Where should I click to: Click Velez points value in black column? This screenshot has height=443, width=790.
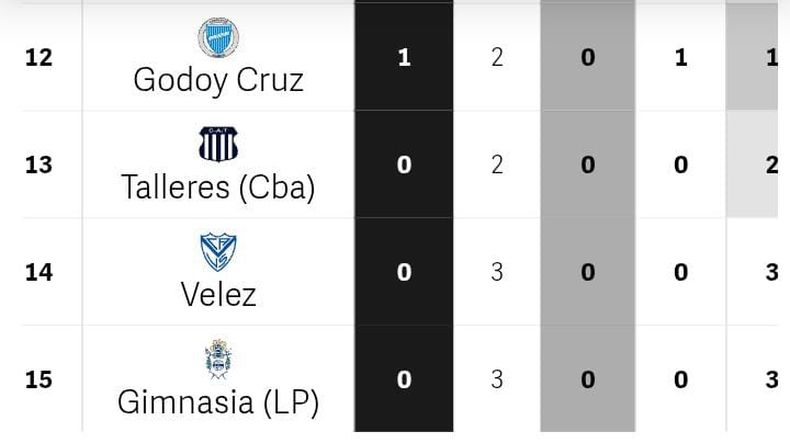coord(404,272)
